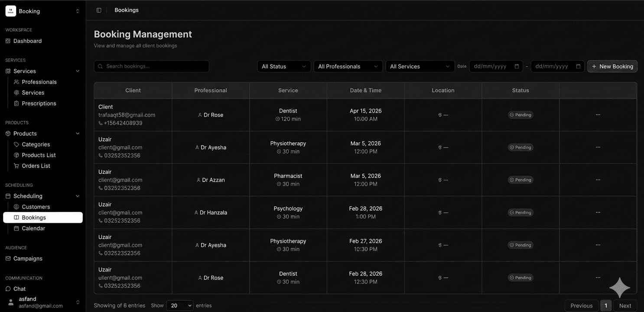Change the entries-per-page selector
Screen dimensions: 644x312
pos(179,305)
